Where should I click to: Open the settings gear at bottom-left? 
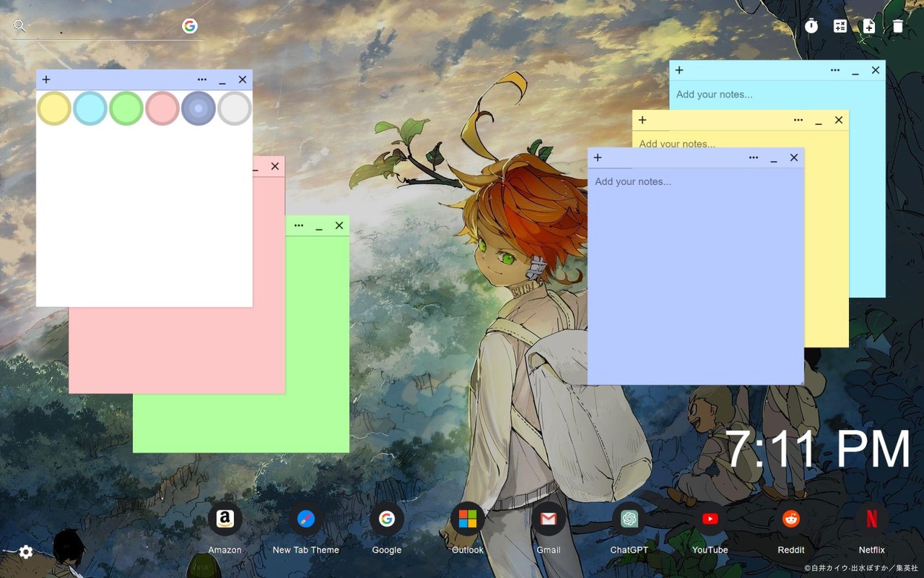click(x=26, y=552)
